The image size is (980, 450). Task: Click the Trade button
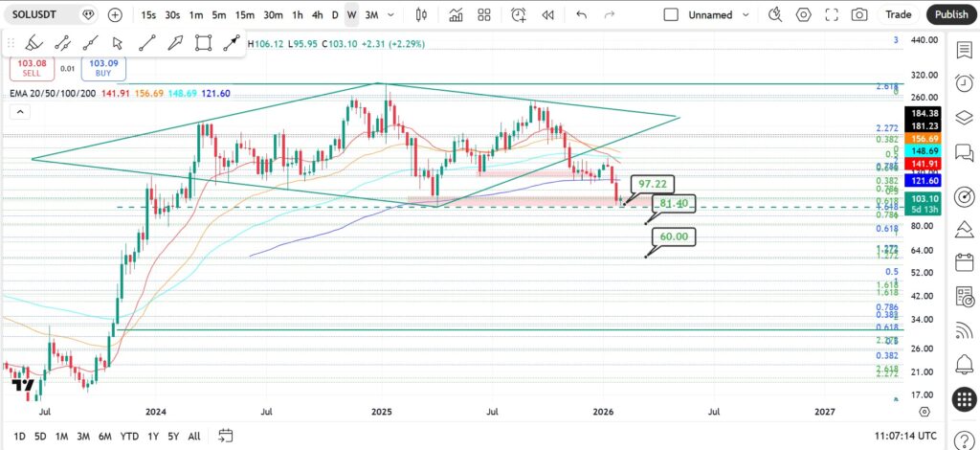898,14
